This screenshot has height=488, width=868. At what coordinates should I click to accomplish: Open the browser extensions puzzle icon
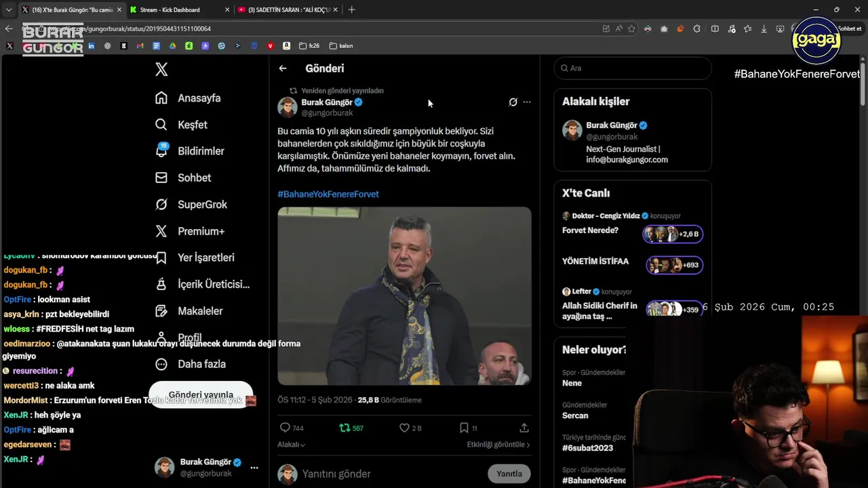coord(696,28)
